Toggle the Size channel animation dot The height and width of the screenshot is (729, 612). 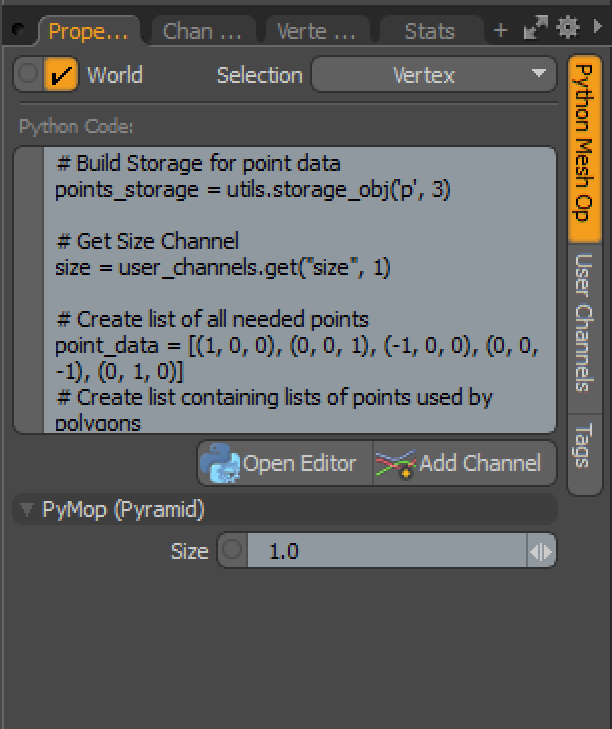[x=232, y=551]
